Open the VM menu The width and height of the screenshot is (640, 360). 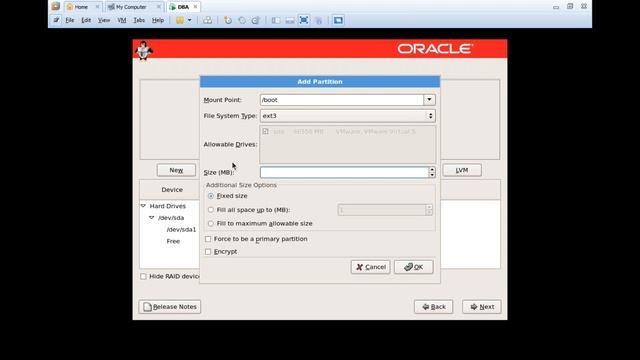(122, 20)
